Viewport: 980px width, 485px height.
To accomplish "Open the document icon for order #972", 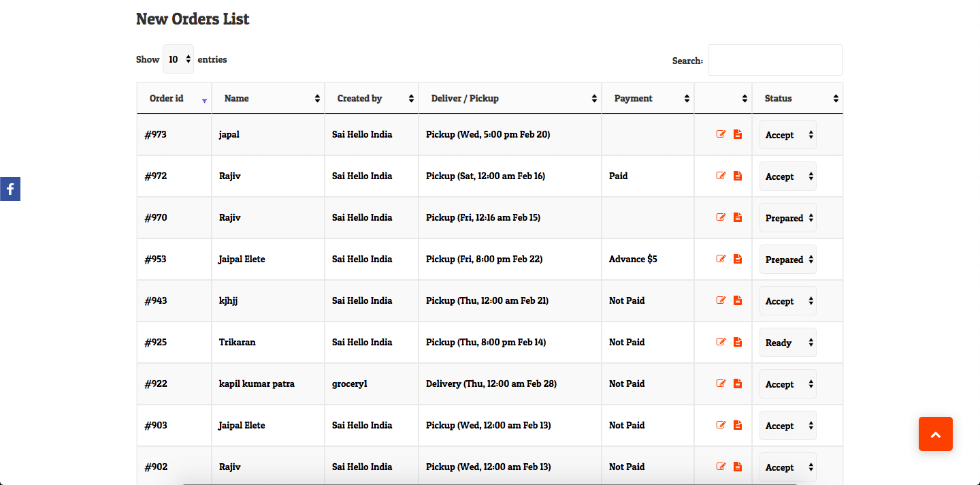I will tap(738, 176).
